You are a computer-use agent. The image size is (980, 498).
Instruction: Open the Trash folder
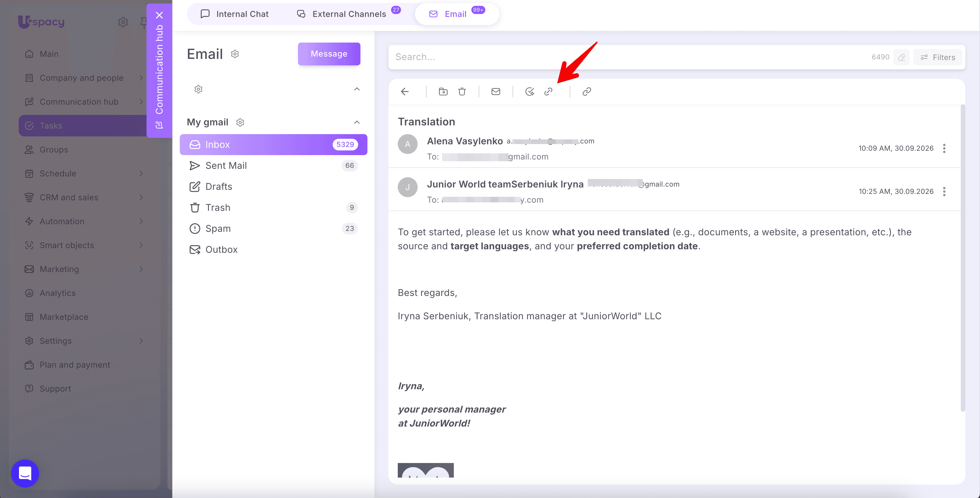tap(273, 208)
